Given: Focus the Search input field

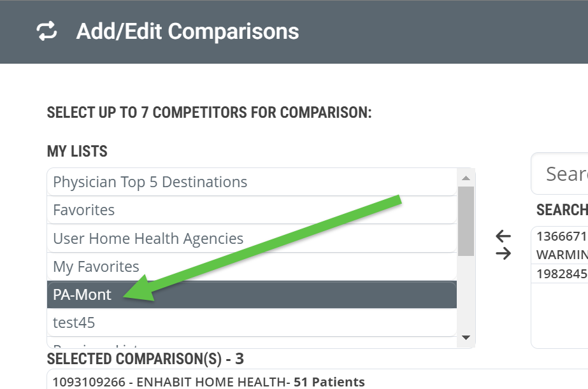Looking at the screenshot, I should point(559,174).
